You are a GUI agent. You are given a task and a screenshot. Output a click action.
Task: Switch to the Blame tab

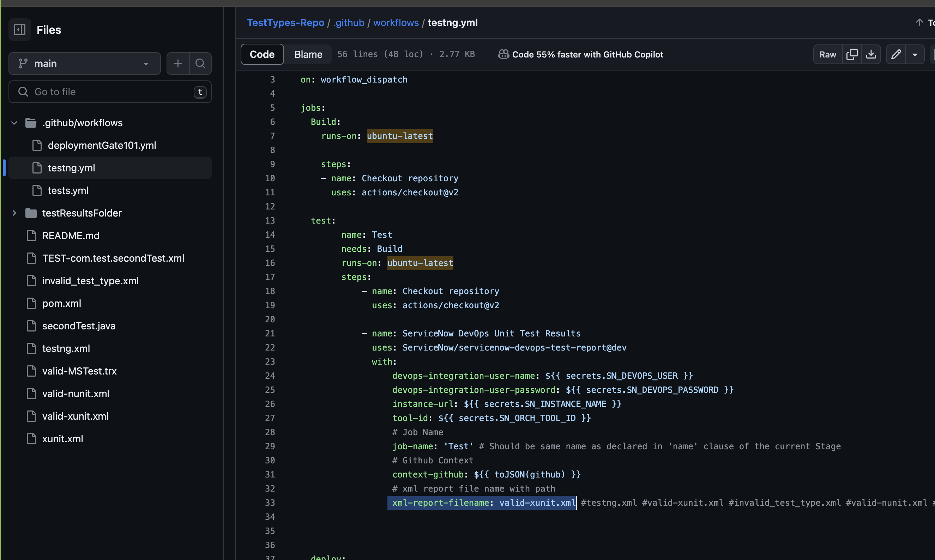click(x=308, y=54)
